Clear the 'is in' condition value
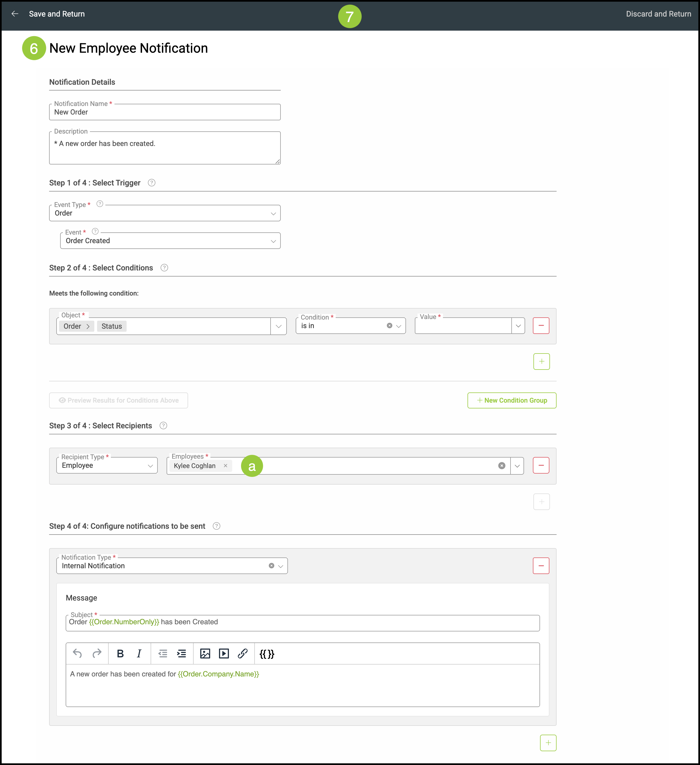Viewport: 700px width, 765px height. pyautogui.click(x=389, y=326)
